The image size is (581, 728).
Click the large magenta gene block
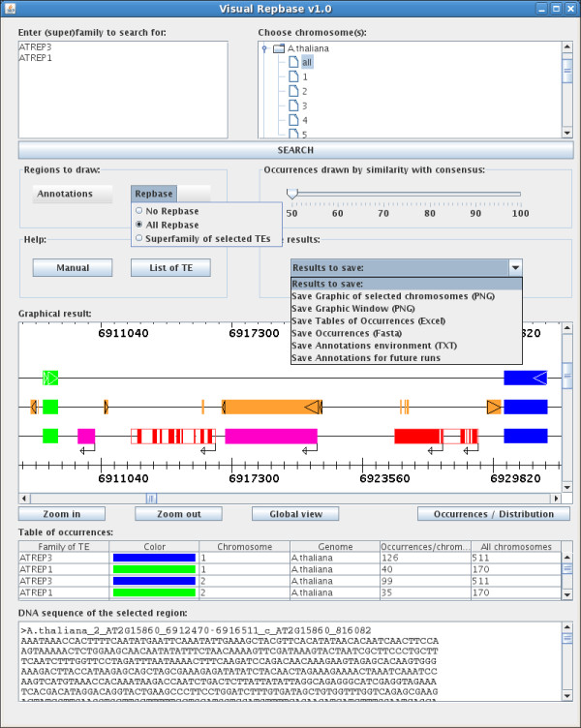271,436
